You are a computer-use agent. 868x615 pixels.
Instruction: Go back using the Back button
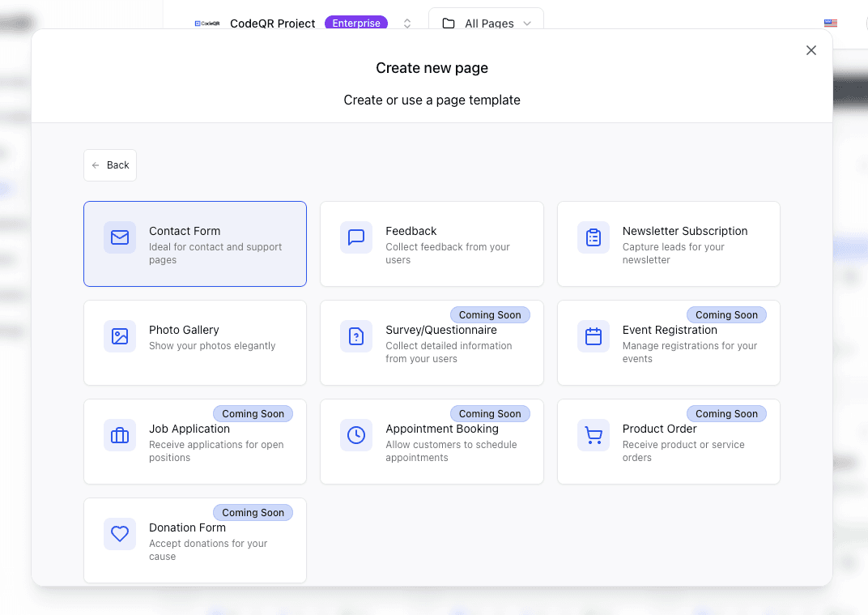pyautogui.click(x=110, y=165)
